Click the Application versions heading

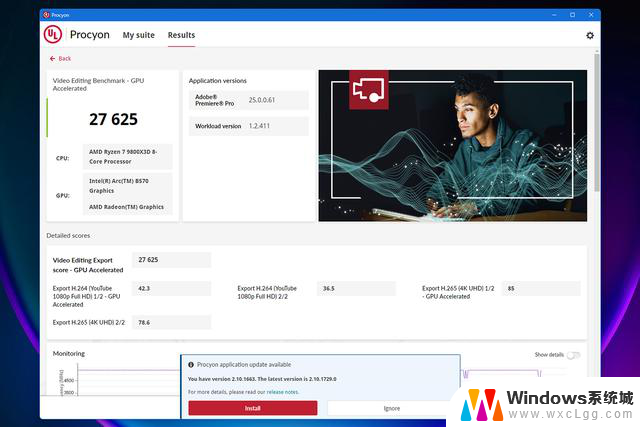tap(218, 81)
